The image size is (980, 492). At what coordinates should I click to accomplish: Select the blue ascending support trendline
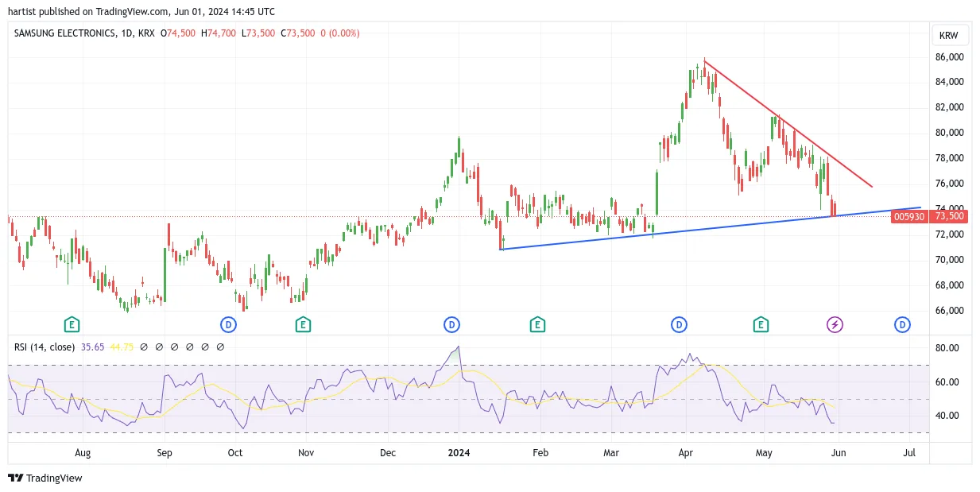[710, 229]
